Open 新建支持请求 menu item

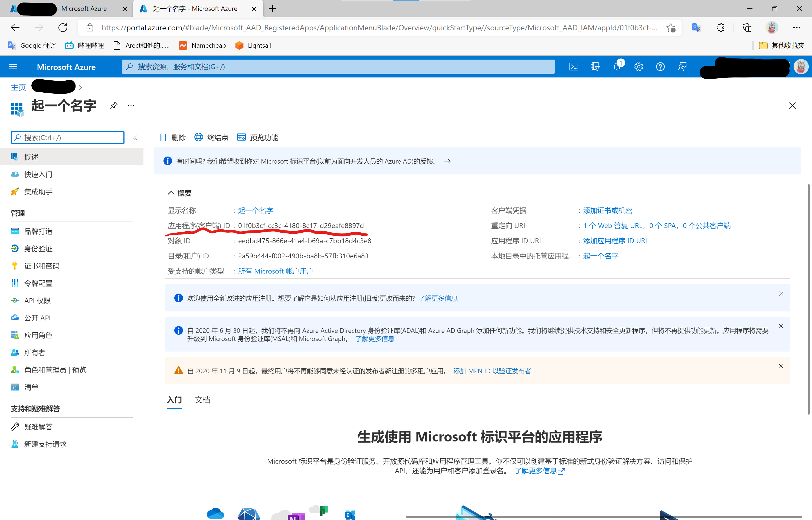coord(71,444)
